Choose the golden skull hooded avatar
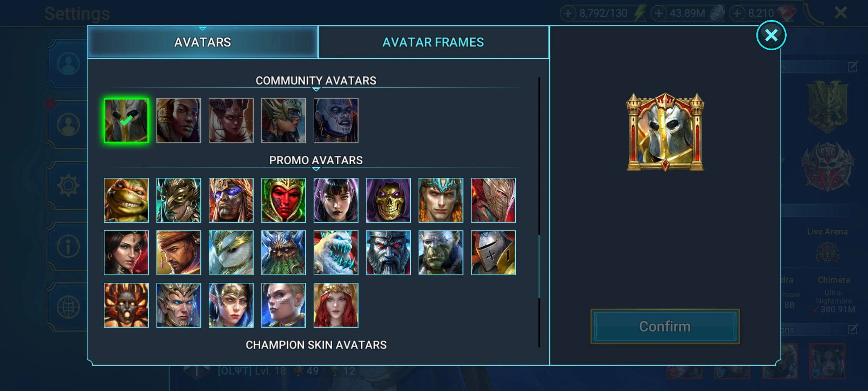Screen dimensions: 868x391 tap(388, 200)
